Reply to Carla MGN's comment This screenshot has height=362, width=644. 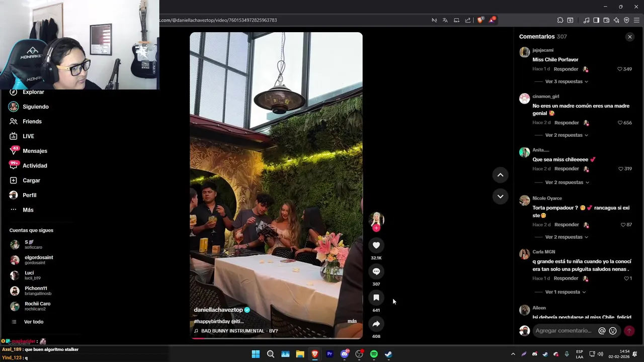566,279
